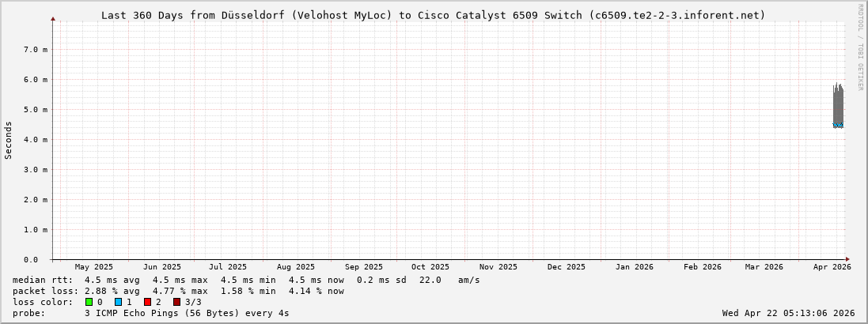868x324 pixels.
Task: Click the Wed Apr 22 timestamp text
Action: click(x=788, y=313)
